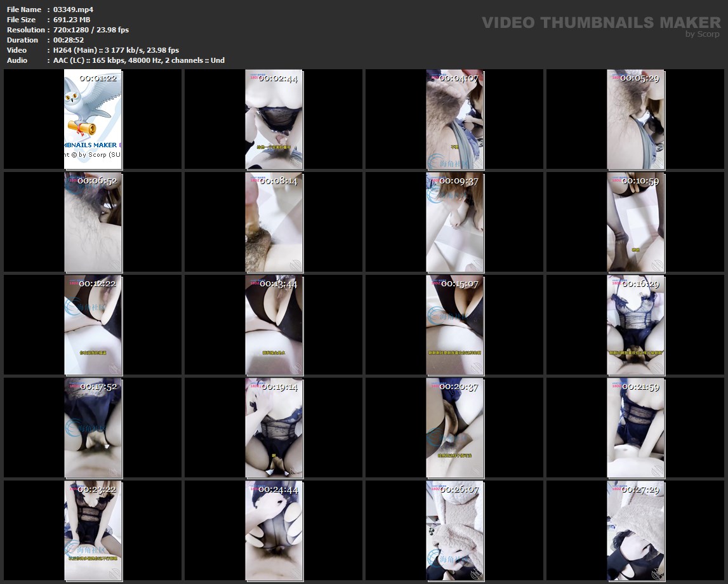728x584 pixels.
Task: Click the thumbnail at 00:15:07
Action: tap(454, 325)
